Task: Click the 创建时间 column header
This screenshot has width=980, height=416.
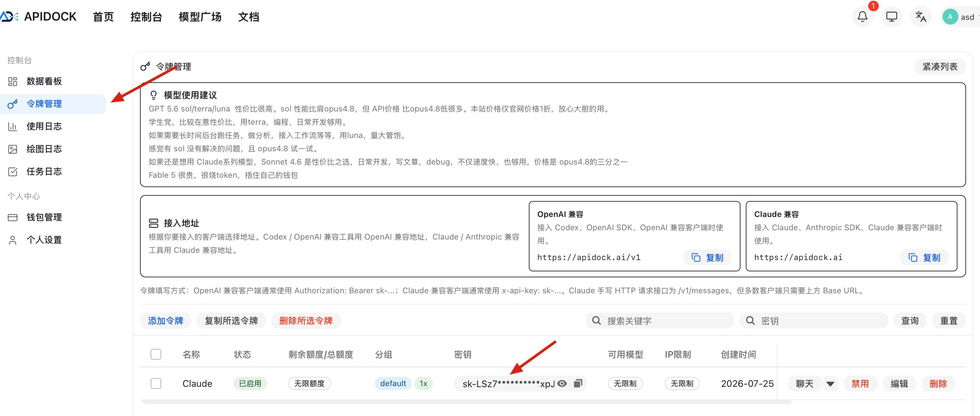Action: (x=738, y=354)
